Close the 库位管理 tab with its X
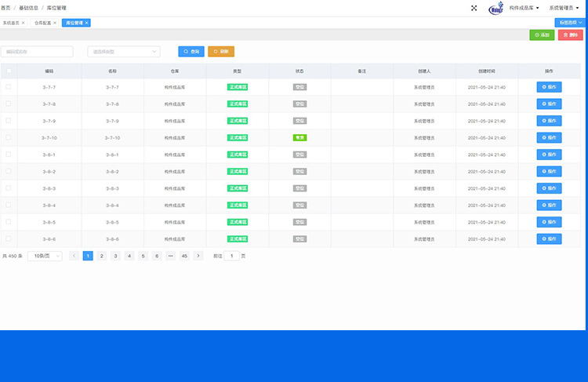588x382 pixels. click(87, 23)
